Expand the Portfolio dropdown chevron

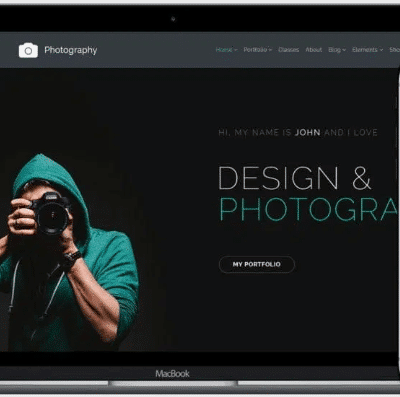pos(270,50)
